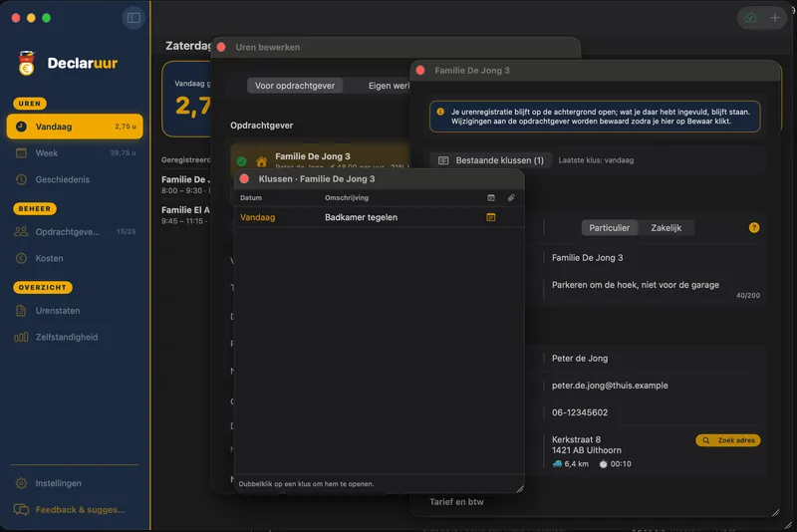The height and width of the screenshot is (532, 797).
Task: Toggle the sidebar panel icon
Action: [x=133, y=18]
